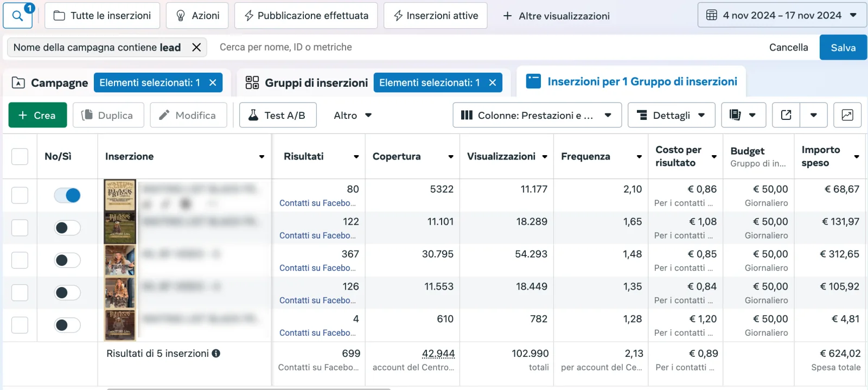Open the Colonne: Prestazioni dropdown
This screenshot has width=868, height=390.
pyautogui.click(x=537, y=115)
